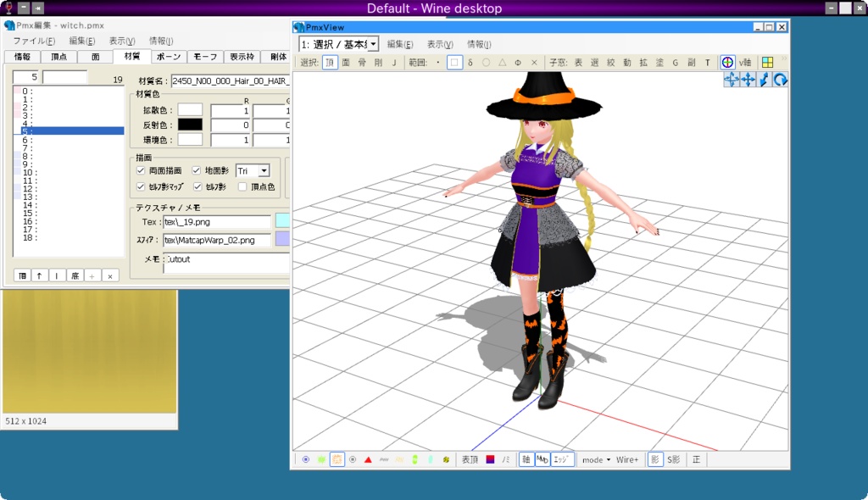
Task: Click the black 反射色 color swatch
Action: (188, 125)
